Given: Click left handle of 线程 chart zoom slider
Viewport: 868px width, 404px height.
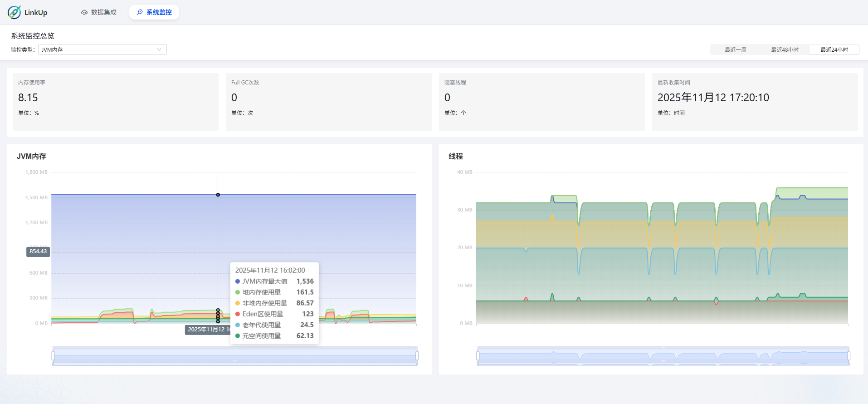Looking at the screenshot, I should tap(478, 355).
